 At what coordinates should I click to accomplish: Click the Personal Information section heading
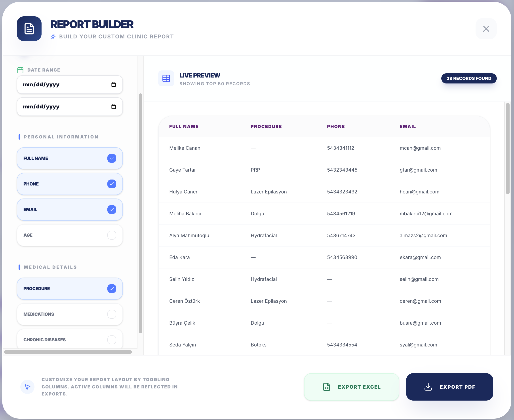61,137
